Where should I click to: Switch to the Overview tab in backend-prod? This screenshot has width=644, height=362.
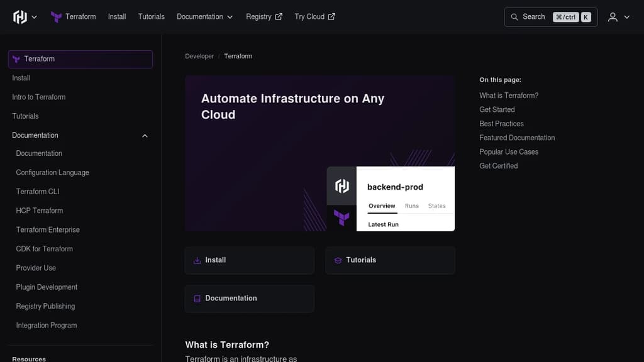[382, 206]
